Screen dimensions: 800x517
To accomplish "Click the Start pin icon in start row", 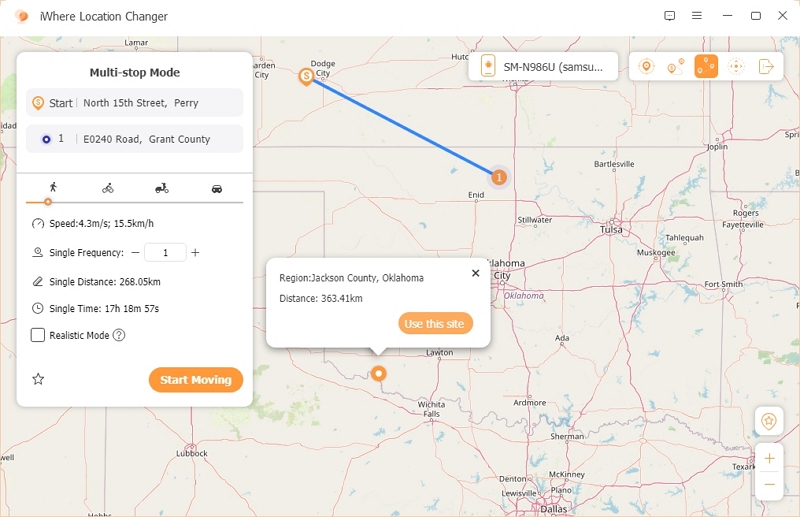I will (38, 103).
